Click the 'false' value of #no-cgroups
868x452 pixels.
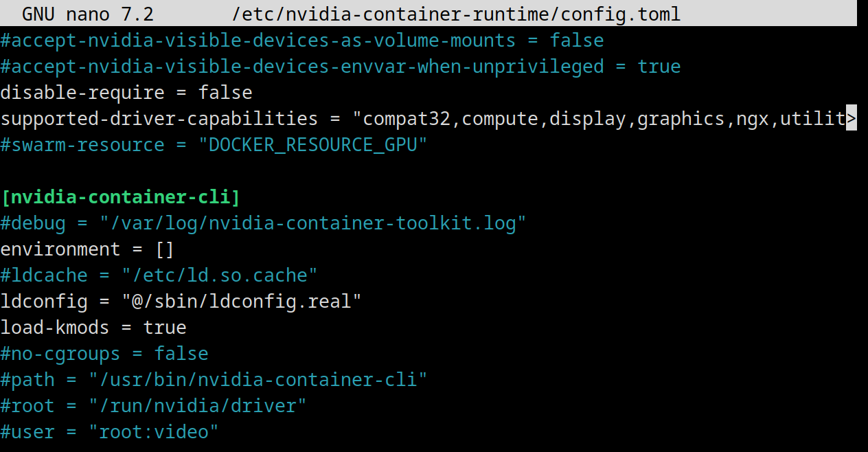[x=181, y=354]
